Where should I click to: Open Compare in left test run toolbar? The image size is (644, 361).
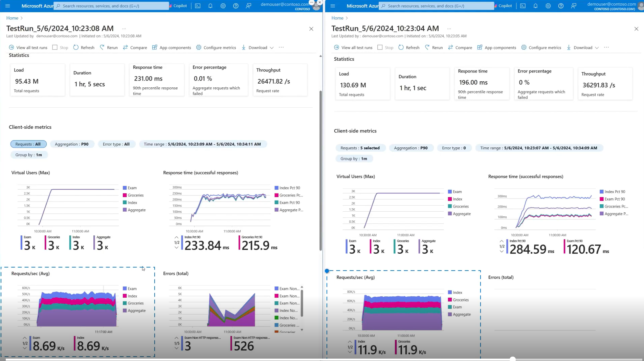point(135,47)
